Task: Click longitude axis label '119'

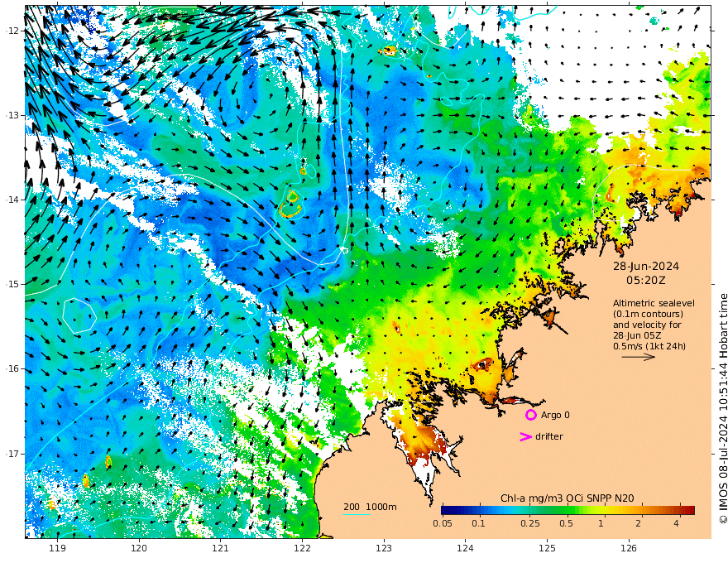Action: [x=57, y=549]
